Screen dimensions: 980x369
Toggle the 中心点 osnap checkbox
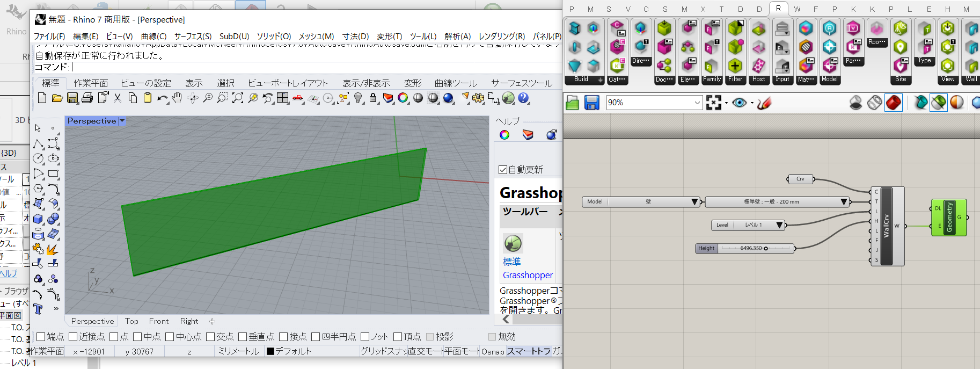click(170, 337)
